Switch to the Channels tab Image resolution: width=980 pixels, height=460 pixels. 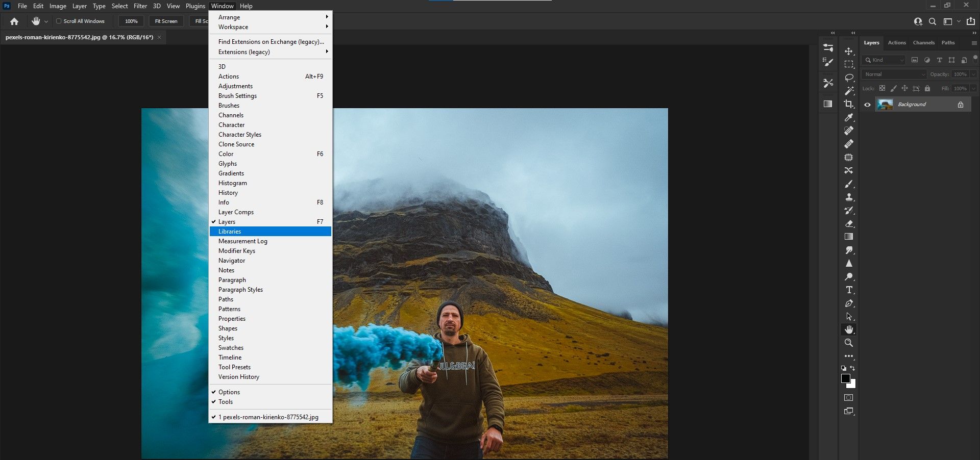click(x=924, y=43)
